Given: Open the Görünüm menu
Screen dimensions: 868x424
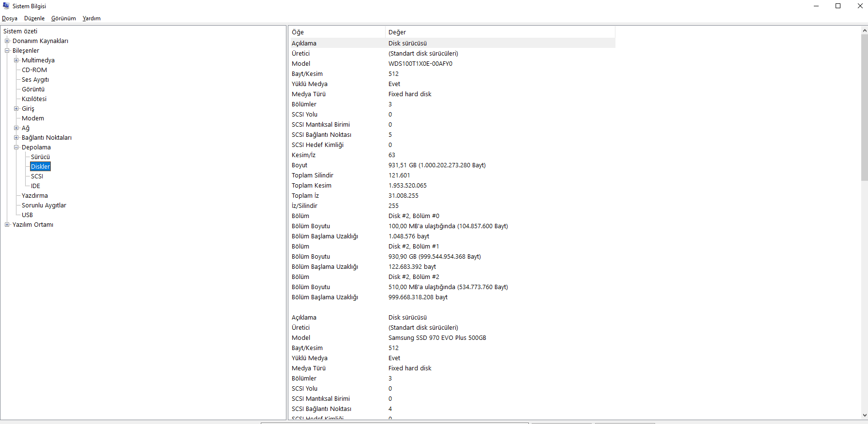Looking at the screenshot, I should [x=63, y=18].
